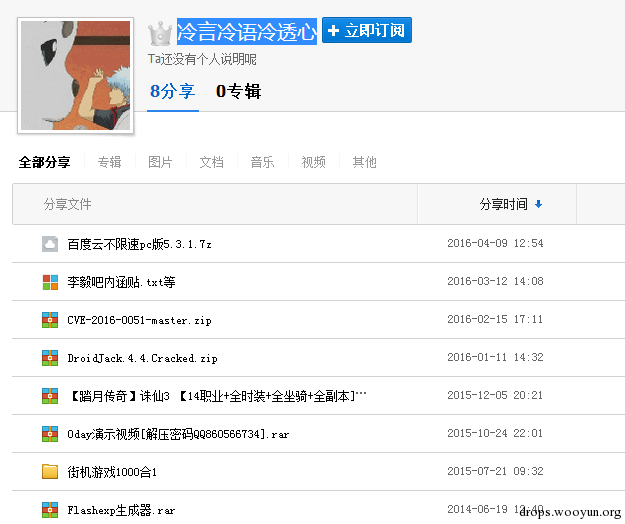Click the crown VIP icon

[160, 33]
